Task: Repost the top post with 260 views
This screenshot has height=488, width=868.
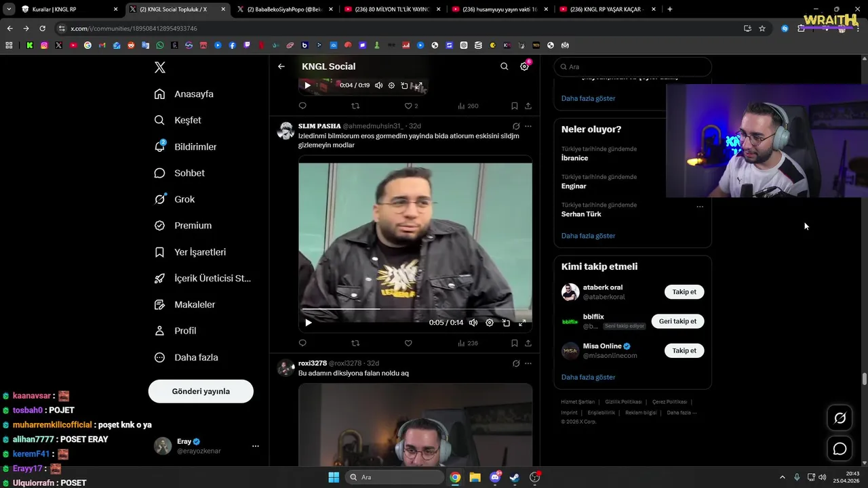Action: point(355,106)
